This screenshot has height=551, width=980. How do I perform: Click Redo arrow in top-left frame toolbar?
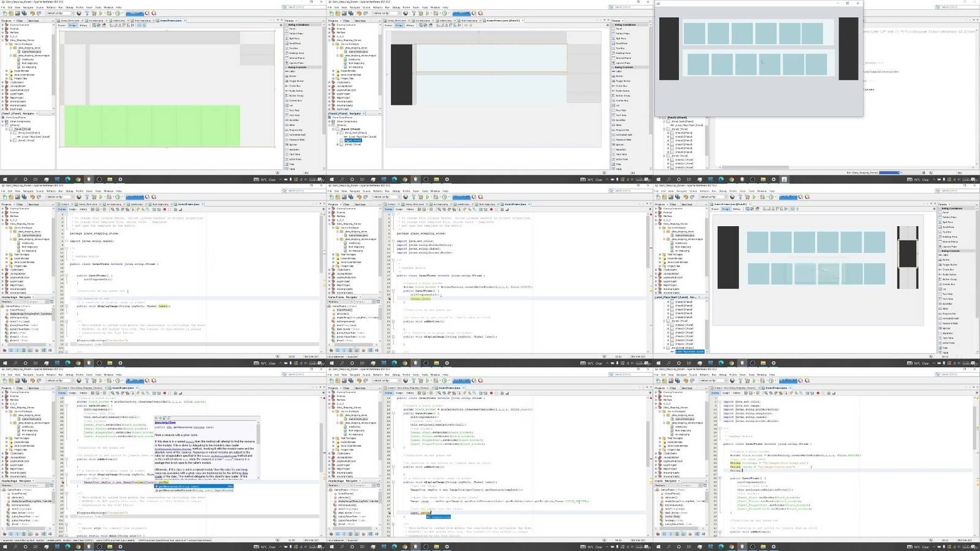39,13
